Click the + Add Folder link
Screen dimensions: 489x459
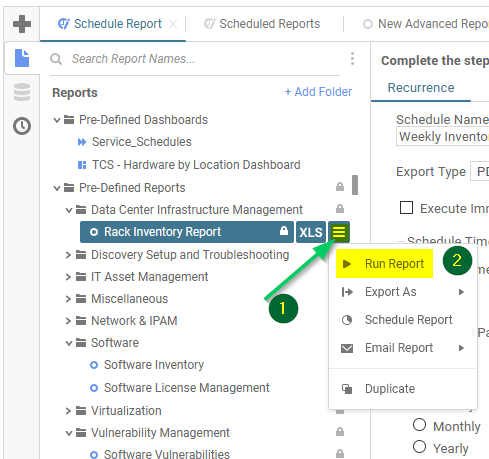tap(318, 92)
